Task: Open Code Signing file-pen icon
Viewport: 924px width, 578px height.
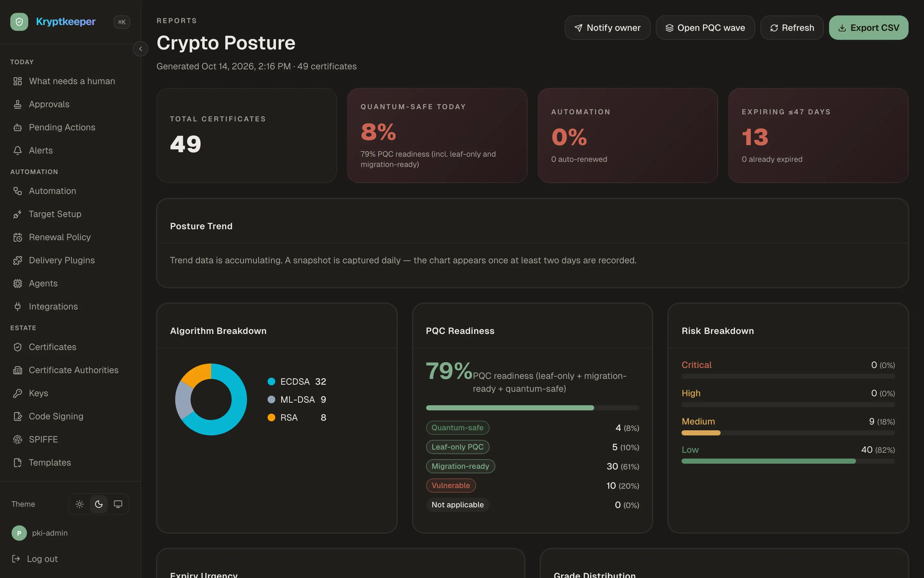Action: [x=18, y=416]
